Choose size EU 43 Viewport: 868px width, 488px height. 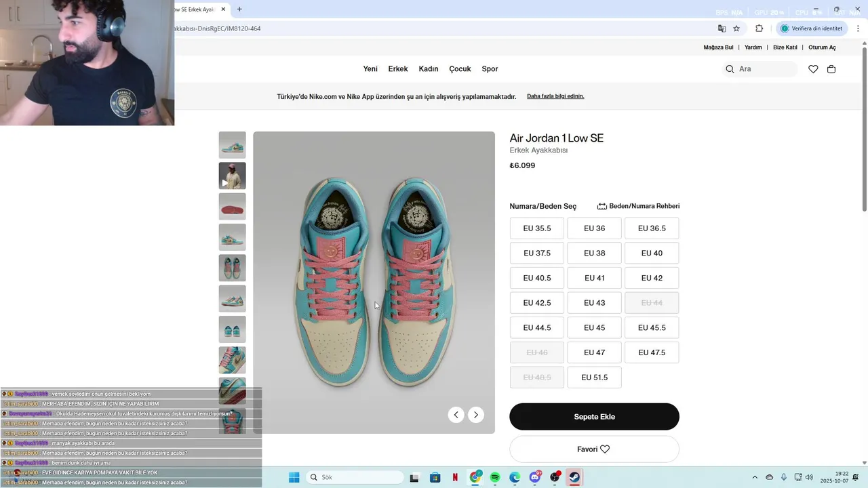[x=595, y=303]
